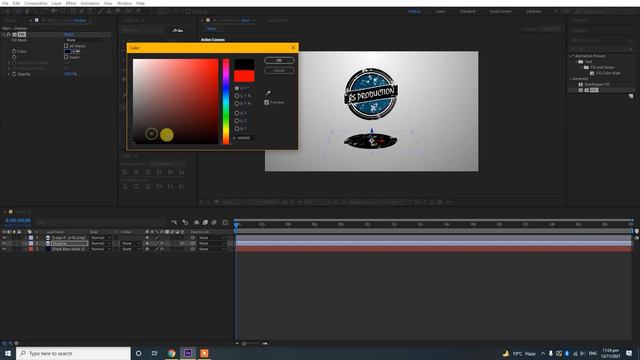The width and height of the screenshot is (640, 360).
Task: Toggle the Color property stopwatch
Action: pos(14,51)
